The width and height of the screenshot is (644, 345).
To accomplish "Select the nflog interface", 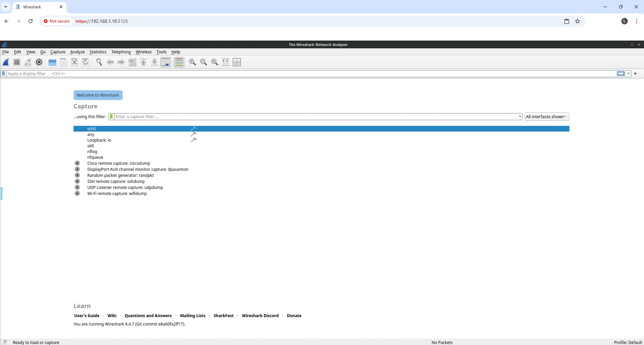I will click(321, 151).
